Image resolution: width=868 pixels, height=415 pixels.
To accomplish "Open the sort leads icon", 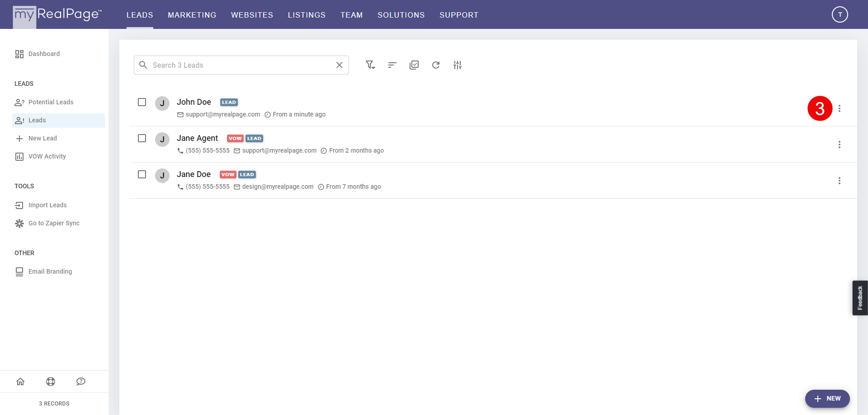I will tap(392, 65).
